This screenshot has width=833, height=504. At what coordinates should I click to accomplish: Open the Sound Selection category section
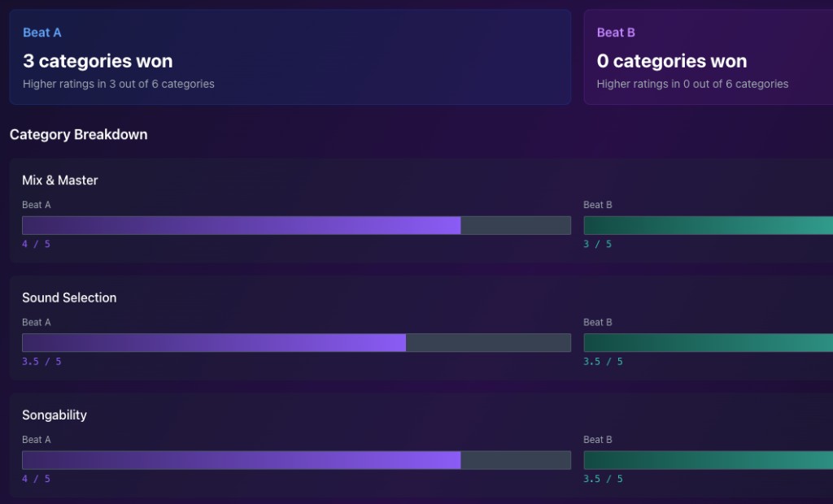tap(70, 298)
